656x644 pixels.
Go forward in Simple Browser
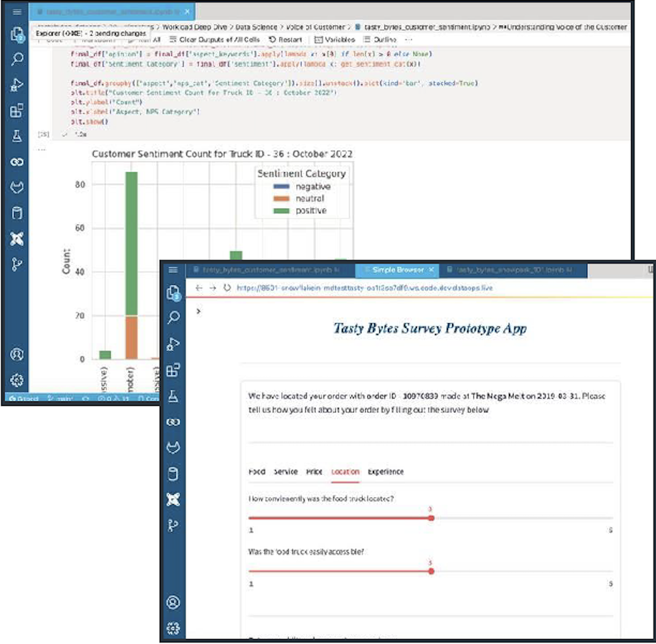click(213, 288)
